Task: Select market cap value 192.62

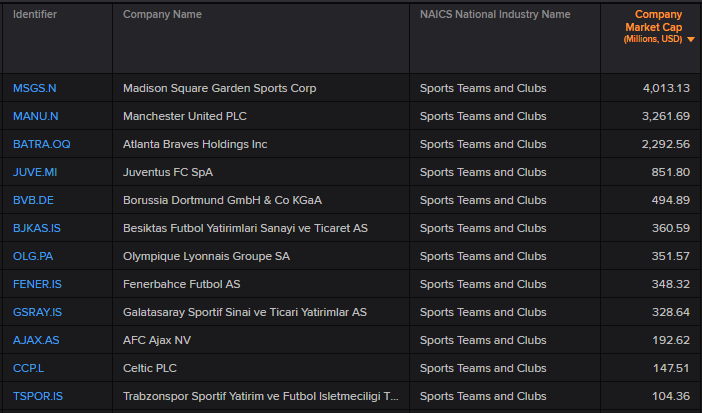Action: 671,340
